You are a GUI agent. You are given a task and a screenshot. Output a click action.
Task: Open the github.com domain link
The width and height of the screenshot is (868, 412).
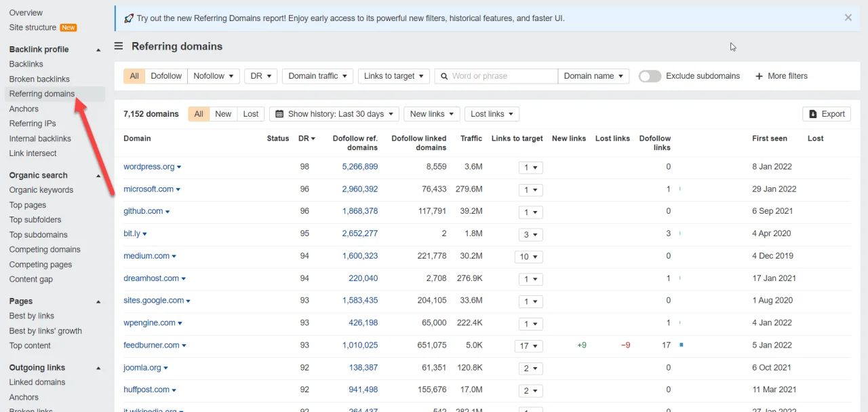point(142,211)
